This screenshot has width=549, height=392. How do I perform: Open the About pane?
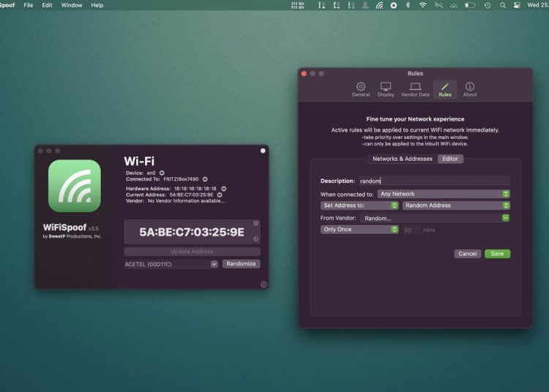pos(470,89)
